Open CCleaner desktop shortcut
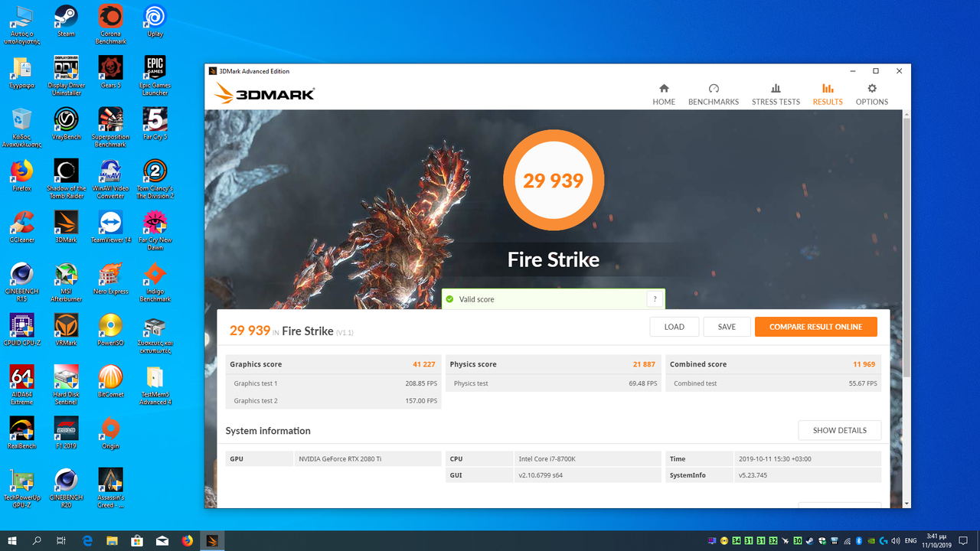980x551 pixels. [21, 227]
